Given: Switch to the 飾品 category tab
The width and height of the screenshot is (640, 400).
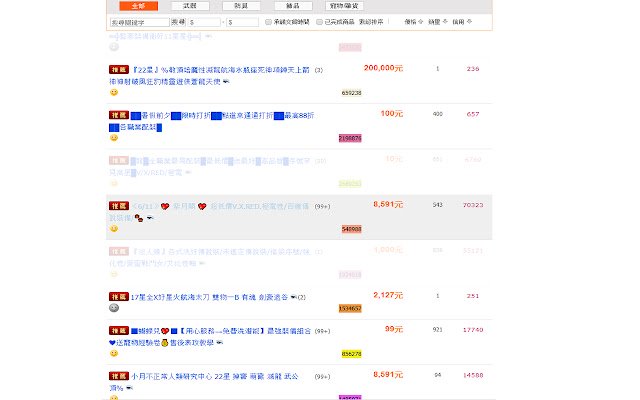Looking at the screenshot, I should (x=293, y=6).
